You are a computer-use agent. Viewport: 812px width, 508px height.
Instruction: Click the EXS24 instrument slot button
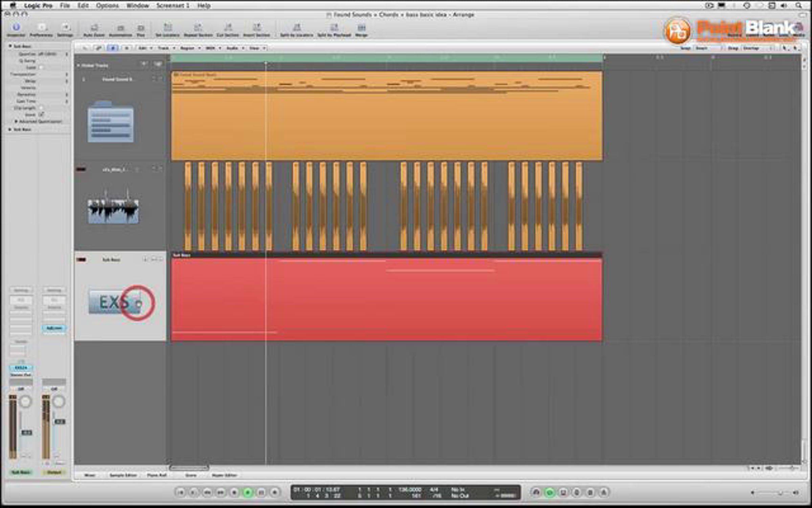point(21,368)
